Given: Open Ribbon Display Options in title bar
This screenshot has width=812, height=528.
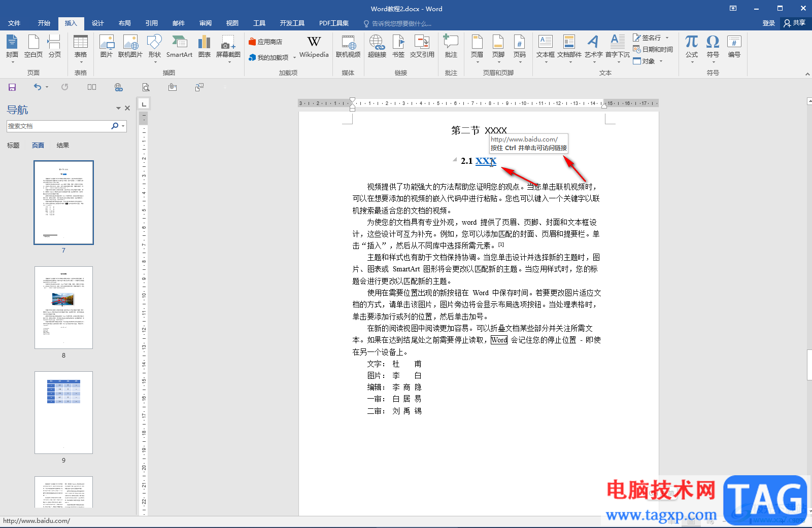Looking at the screenshot, I should pyautogui.click(x=733, y=8).
